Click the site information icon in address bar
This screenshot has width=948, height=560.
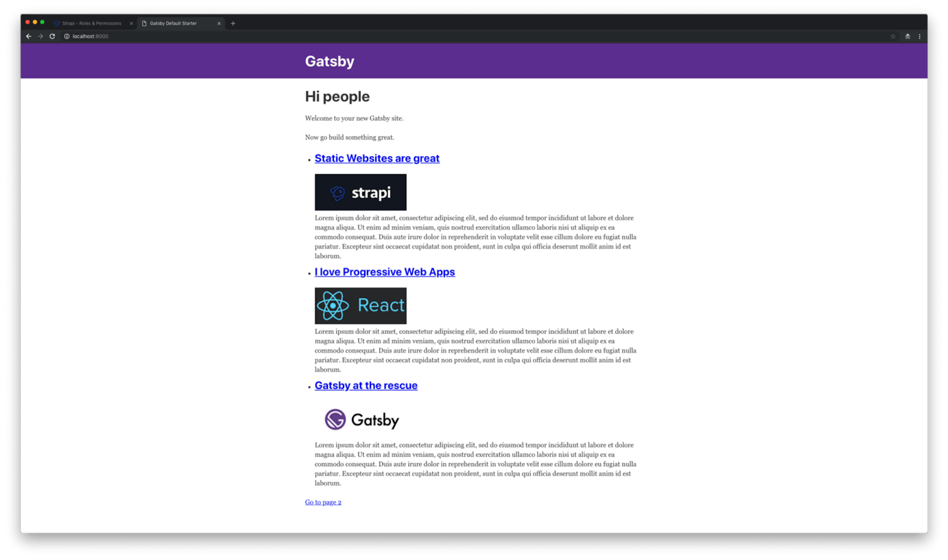(67, 36)
